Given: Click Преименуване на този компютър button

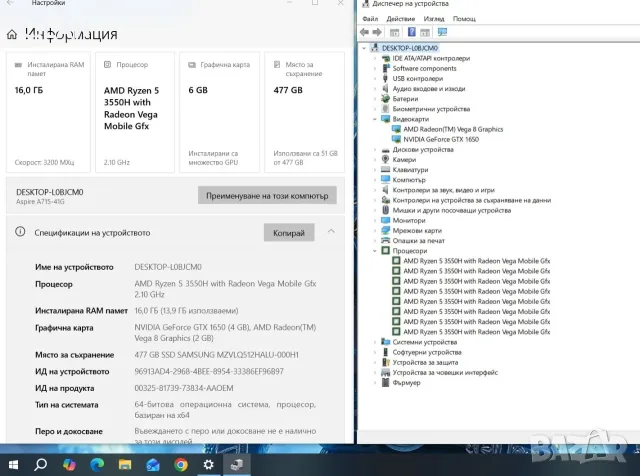Looking at the screenshot, I should (x=267, y=196).
